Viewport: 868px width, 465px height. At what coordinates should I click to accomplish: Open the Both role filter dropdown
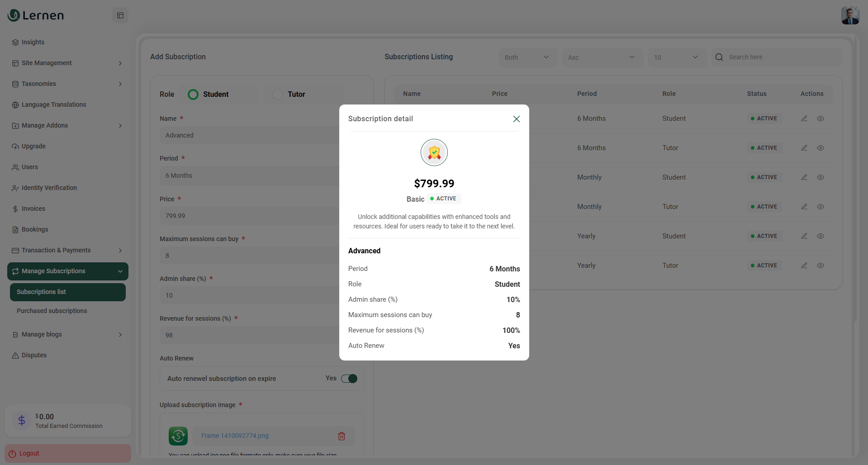point(527,57)
